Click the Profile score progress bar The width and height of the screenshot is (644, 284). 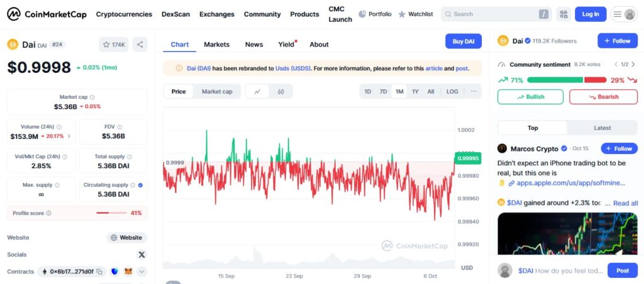click(x=111, y=213)
